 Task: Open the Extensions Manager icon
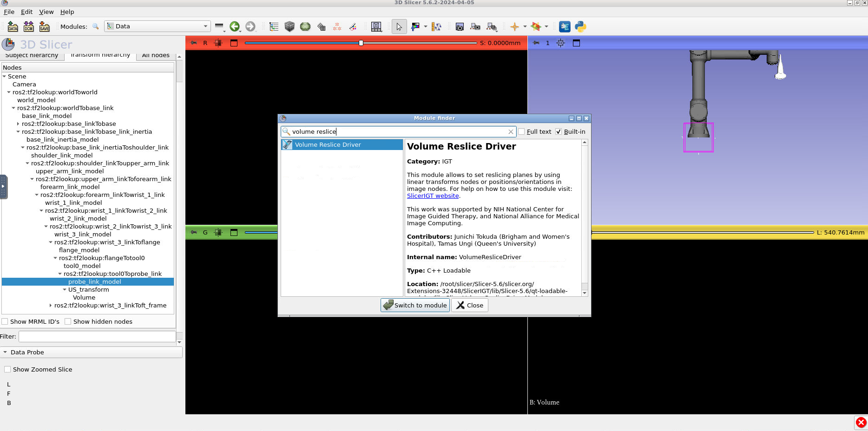(565, 26)
